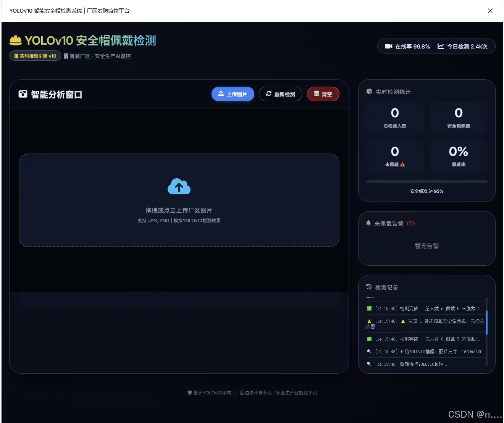The height and width of the screenshot is (423, 504).
Task: Click the 重新检测 re-detect button
Action: point(281,94)
